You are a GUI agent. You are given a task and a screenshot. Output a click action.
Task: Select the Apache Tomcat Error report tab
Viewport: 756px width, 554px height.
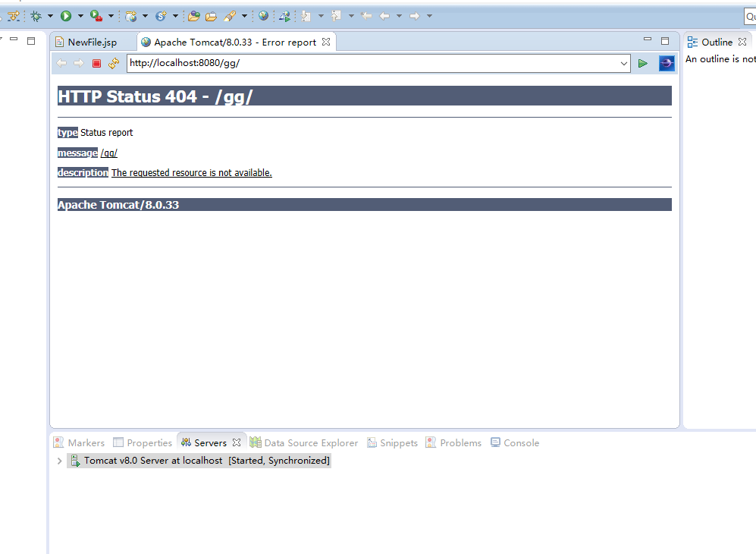(x=235, y=42)
